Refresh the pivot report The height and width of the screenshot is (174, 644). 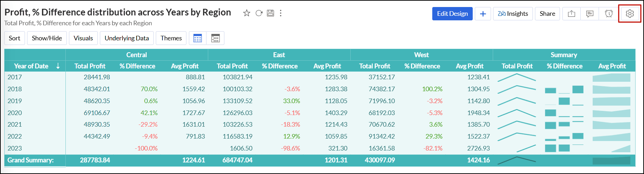pyautogui.click(x=259, y=13)
